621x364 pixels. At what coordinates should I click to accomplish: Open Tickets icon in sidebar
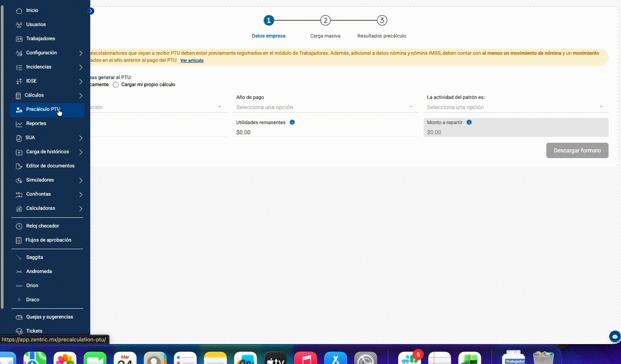(x=19, y=331)
